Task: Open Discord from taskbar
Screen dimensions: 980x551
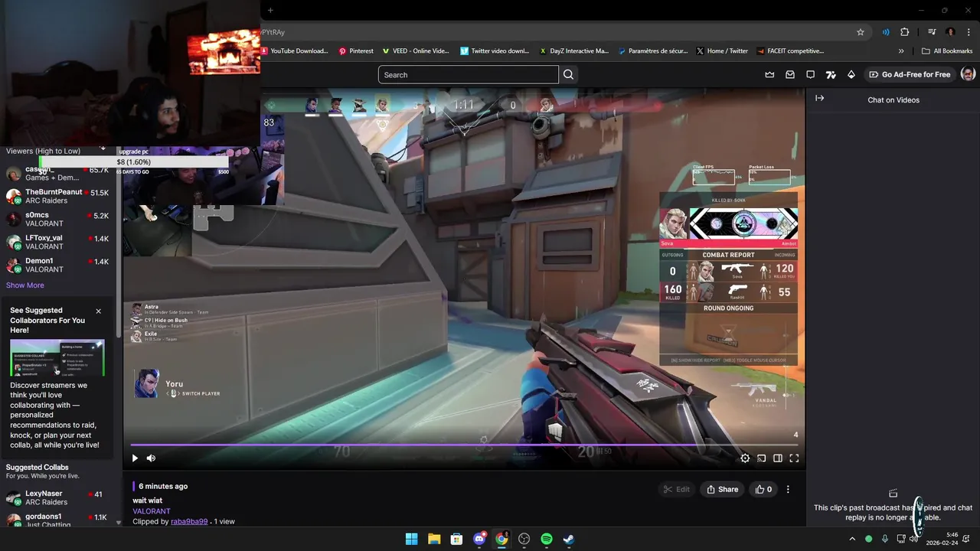Action: (x=479, y=539)
